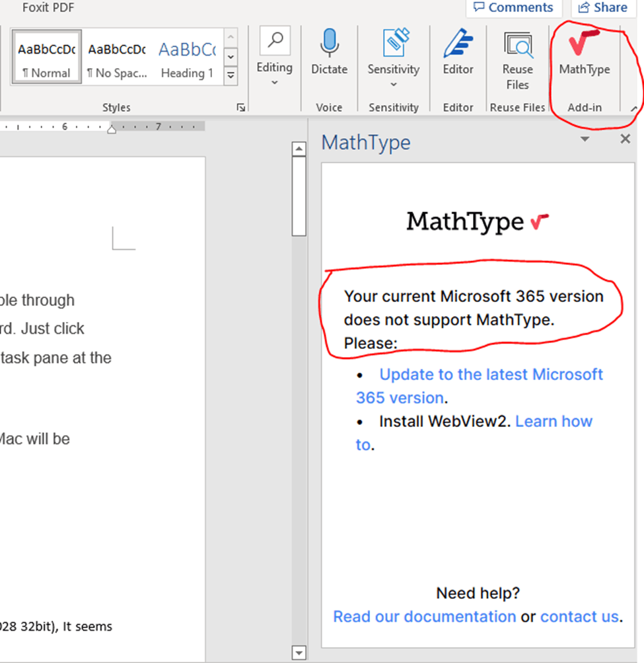The width and height of the screenshot is (644, 663).
Task: Click the document text 'task pane at the'
Action: (x=55, y=358)
